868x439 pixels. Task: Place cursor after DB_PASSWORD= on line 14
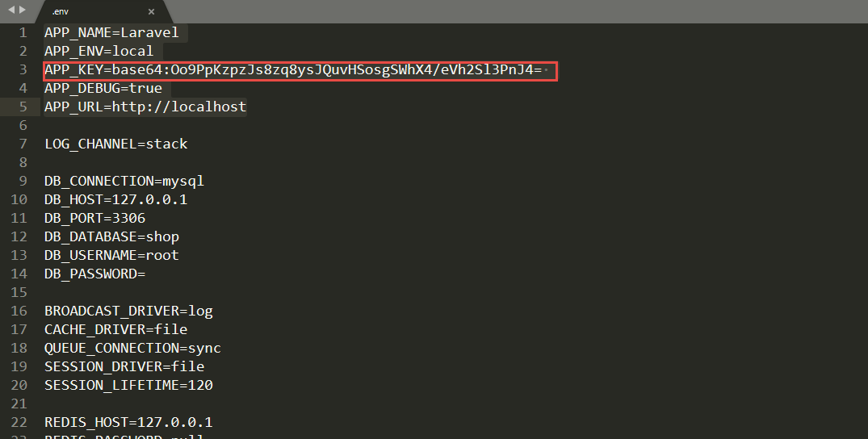point(146,274)
